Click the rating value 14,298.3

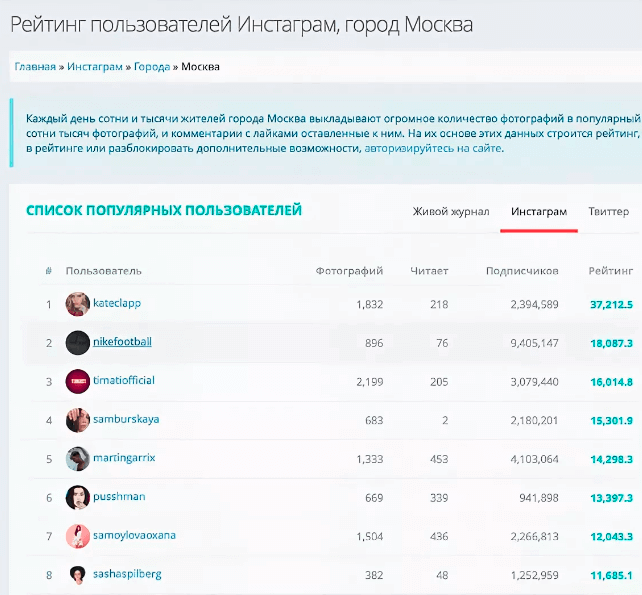(x=611, y=459)
